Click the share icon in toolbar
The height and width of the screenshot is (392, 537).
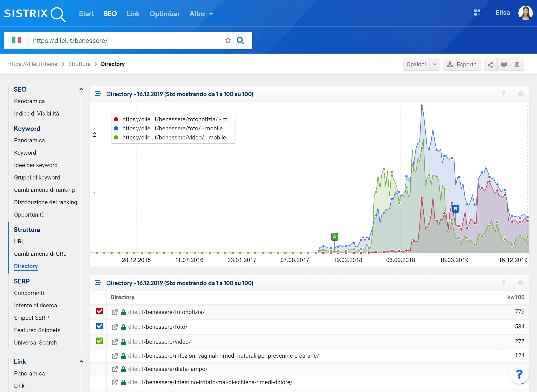[490, 65]
